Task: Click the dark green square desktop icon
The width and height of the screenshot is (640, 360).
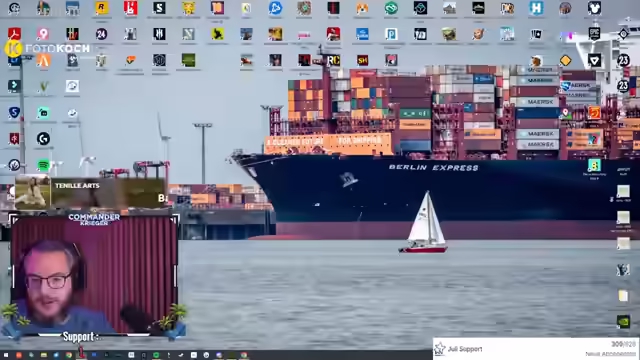Action: coord(188,60)
